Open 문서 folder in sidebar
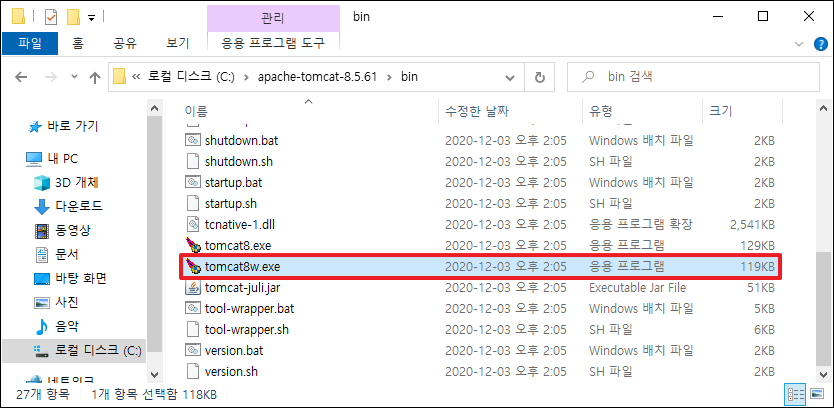Screen dimensions: 834x408 tap(56, 254)
